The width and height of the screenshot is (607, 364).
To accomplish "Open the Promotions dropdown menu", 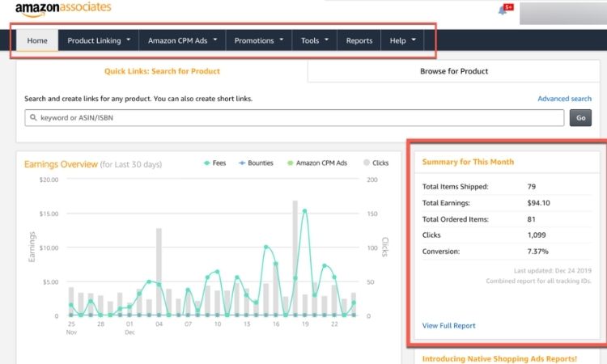I will click(x=259, y=40).
